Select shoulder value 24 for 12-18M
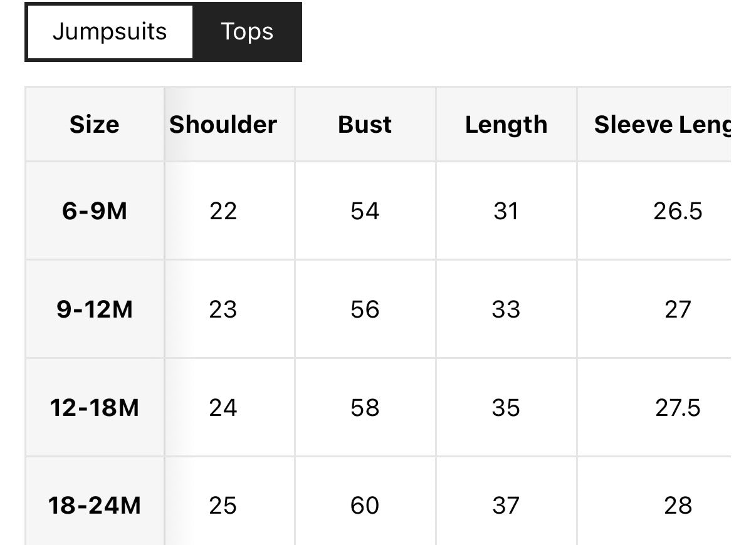This screenshot has width=756, height=545. [223, 408]
